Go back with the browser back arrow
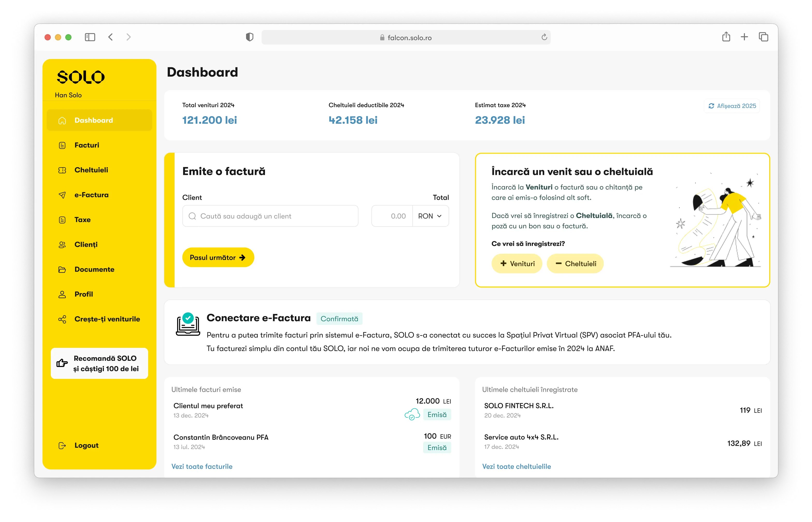The width and height of the screenshot is (812, 522). (111, 37)
